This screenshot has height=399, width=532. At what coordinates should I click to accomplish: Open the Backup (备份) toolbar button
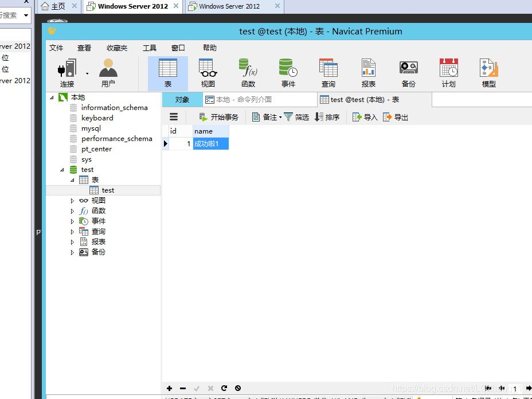pyautogui.click(x=408, y=73)
